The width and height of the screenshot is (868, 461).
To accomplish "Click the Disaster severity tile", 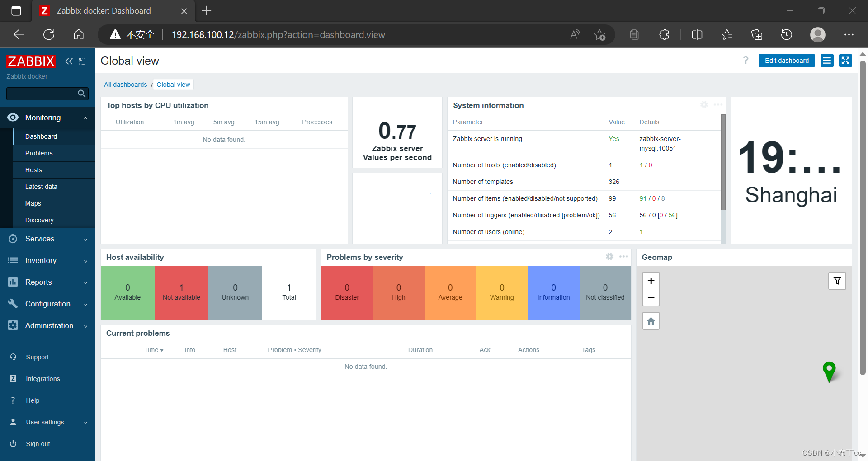I will [347, 293].
